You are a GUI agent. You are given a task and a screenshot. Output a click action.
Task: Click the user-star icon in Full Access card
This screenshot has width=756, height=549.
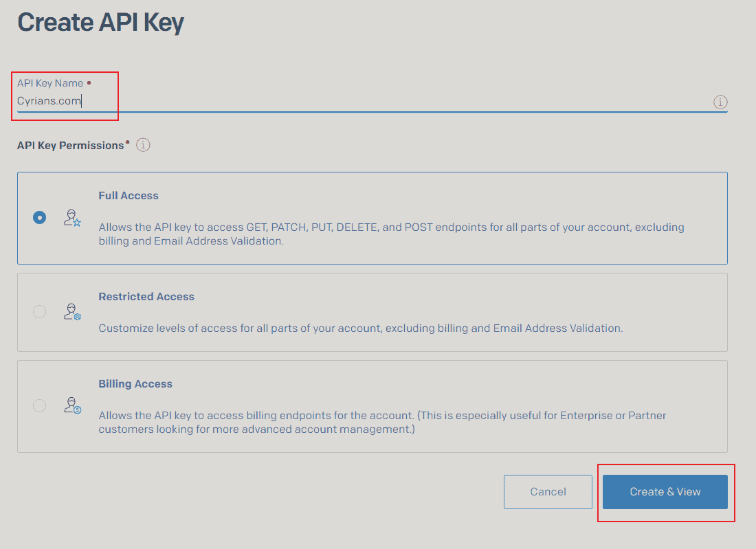pyautogui.click(x=71, y=217)
